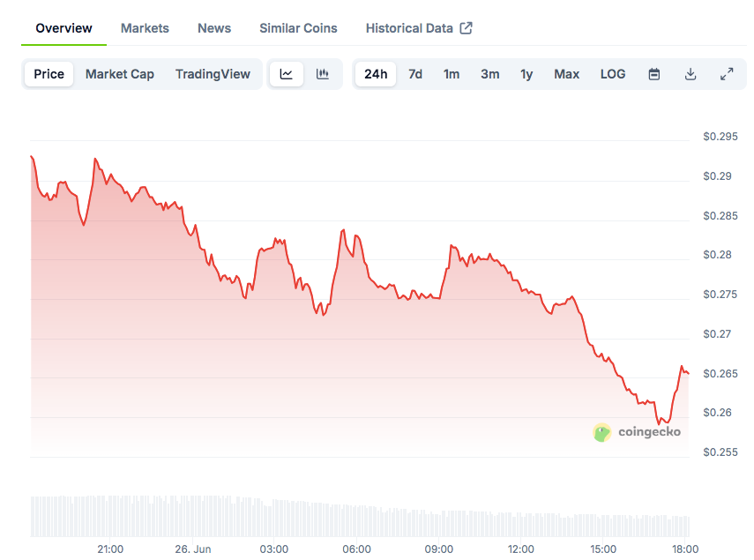
Task: Click the 09:00 time axis label
Action: [x=439, y=549]
